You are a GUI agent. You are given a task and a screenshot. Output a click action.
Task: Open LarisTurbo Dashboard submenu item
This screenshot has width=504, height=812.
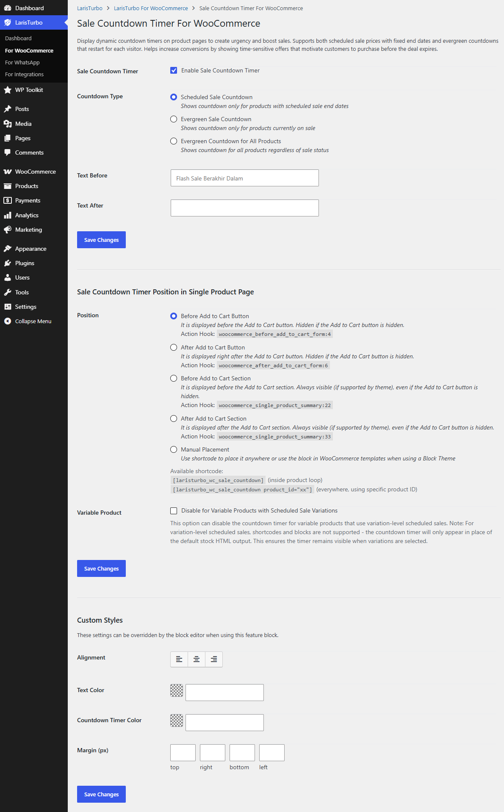pos(18,38)
